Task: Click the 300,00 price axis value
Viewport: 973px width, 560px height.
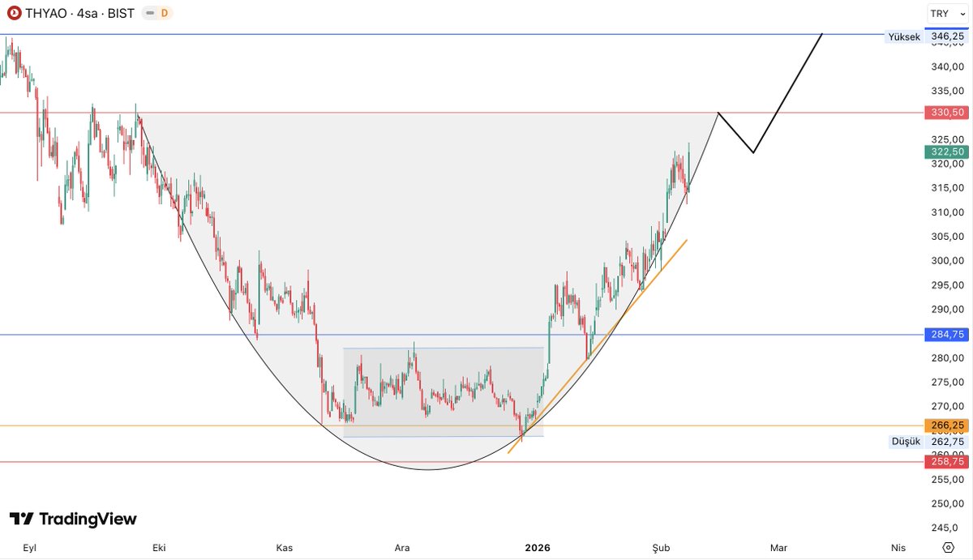Action: pos(947,261)
